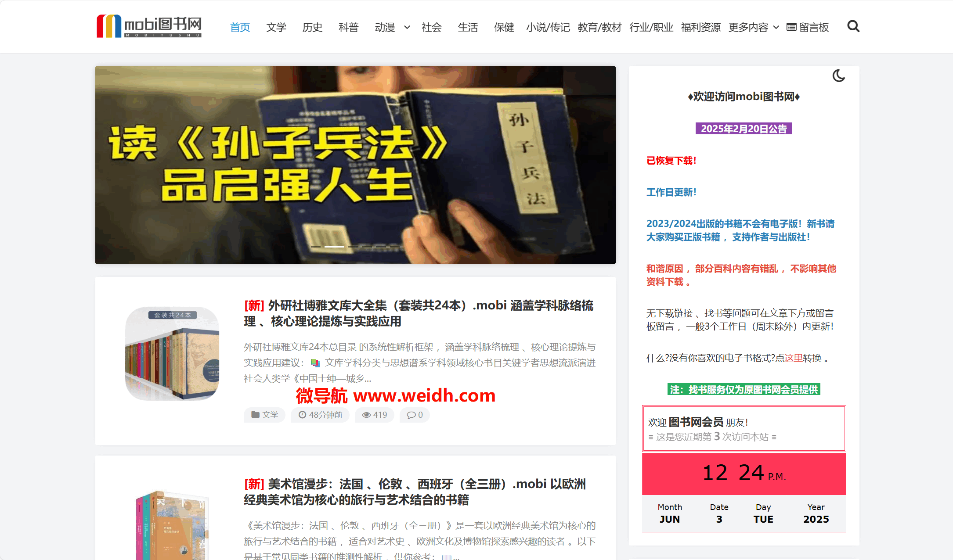Expand the 动漫 dropdown arrow
953x560 pixels.
(x=407, y=27)
